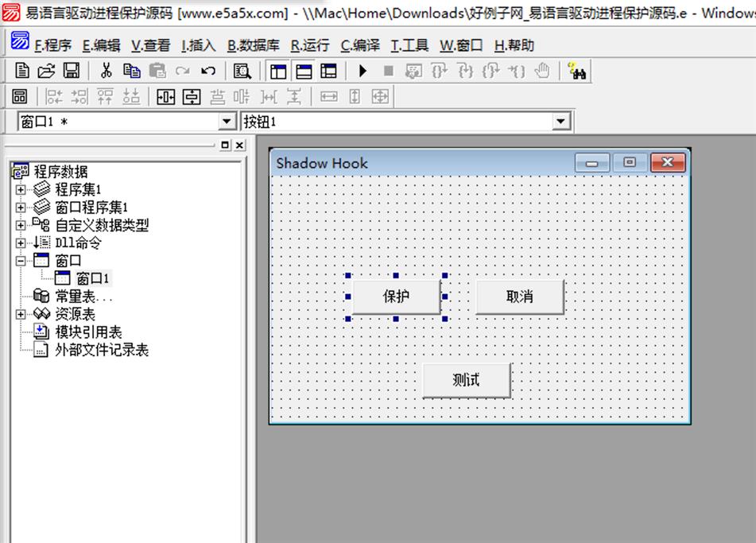The image size is (756, 543).
Task: Click the make same width icon
Action: (329, 96)
